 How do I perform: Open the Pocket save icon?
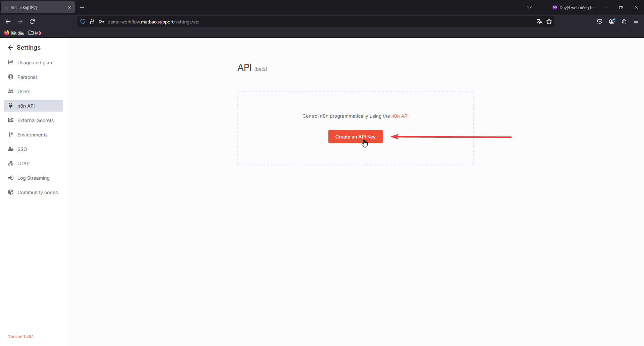[600, 21]
